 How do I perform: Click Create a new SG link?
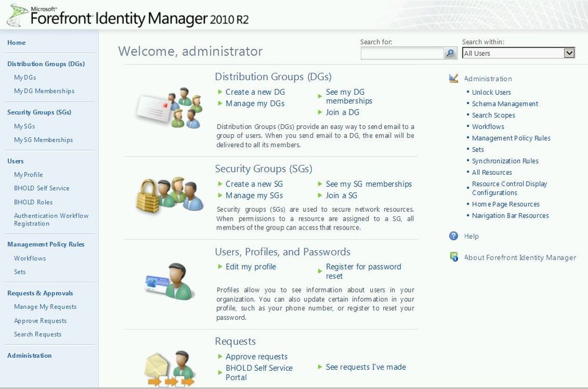click(x=254, y=184)
